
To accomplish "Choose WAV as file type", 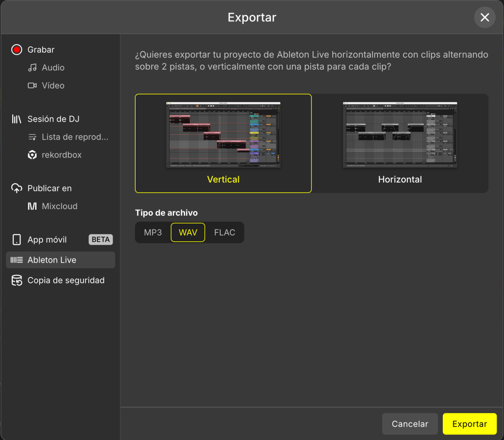I will 188,233.
